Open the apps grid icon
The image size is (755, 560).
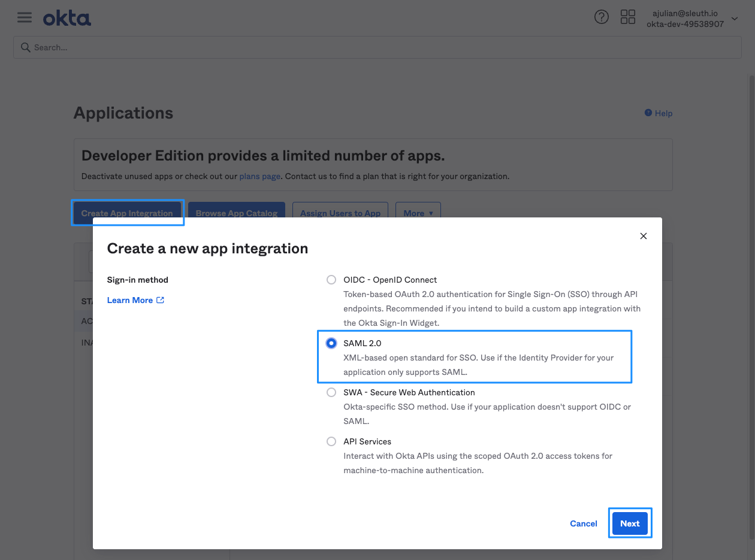(x=627, y=17)
